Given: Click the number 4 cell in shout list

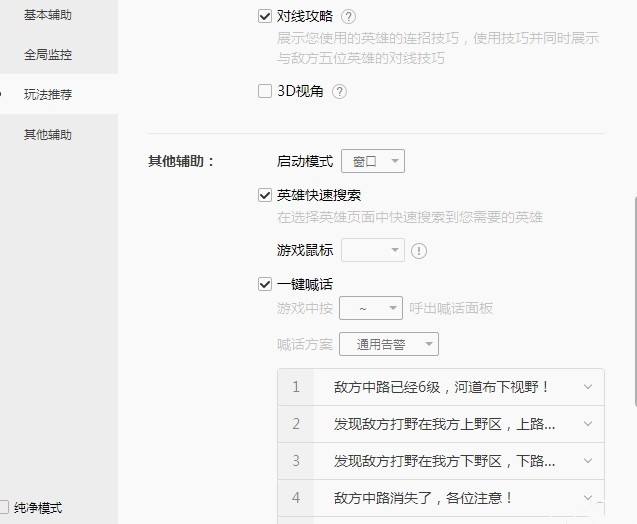Looking at the screenshot, I should (296, 498).
